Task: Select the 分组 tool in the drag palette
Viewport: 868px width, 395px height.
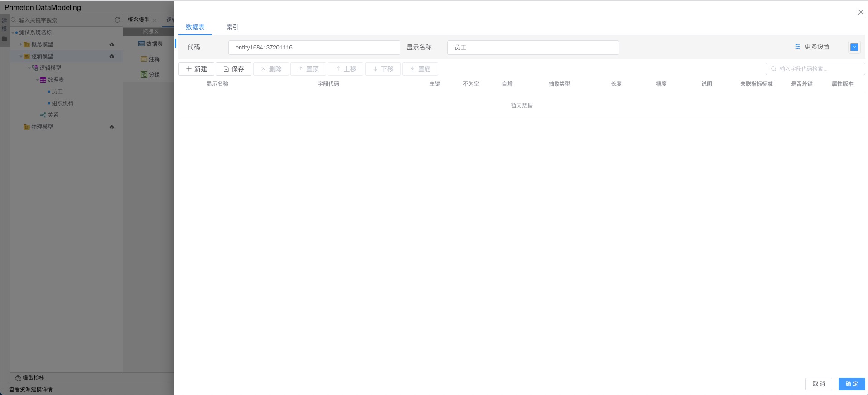Action: [150, 75]
